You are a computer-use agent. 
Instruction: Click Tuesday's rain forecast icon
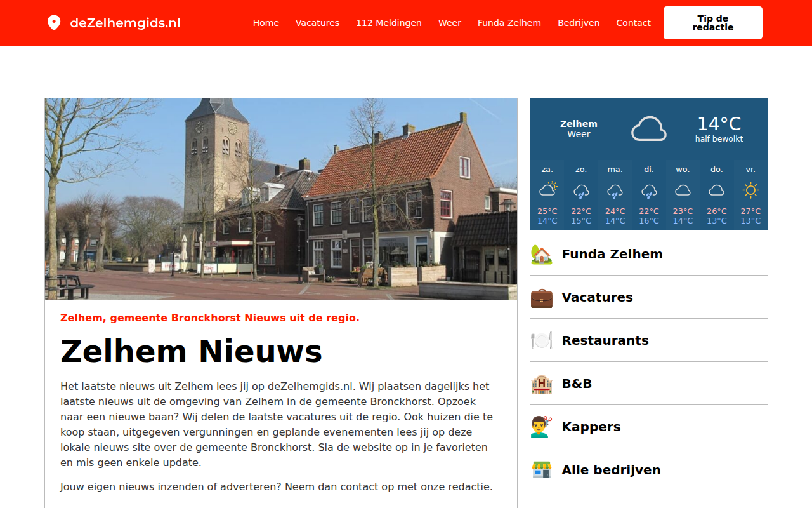(649, 190)
